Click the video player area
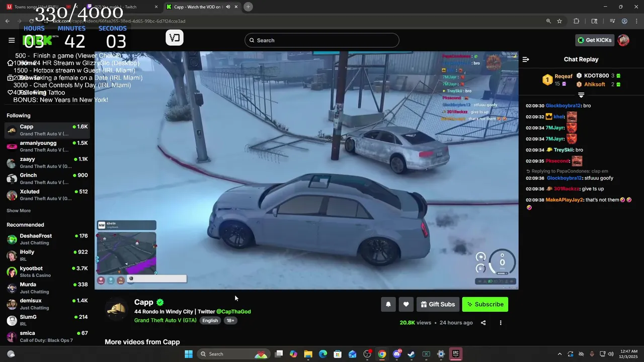The width and height of the screenshot is (644, 362). [x=306, y=170]
